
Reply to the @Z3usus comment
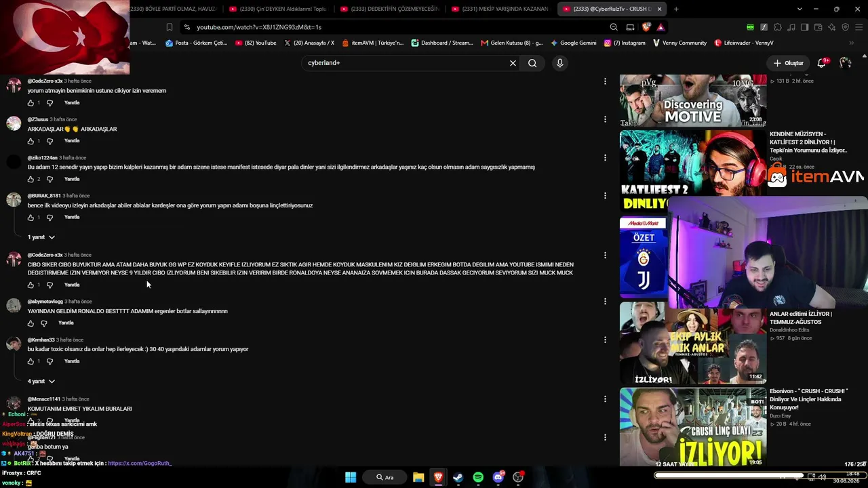point(72,141)
